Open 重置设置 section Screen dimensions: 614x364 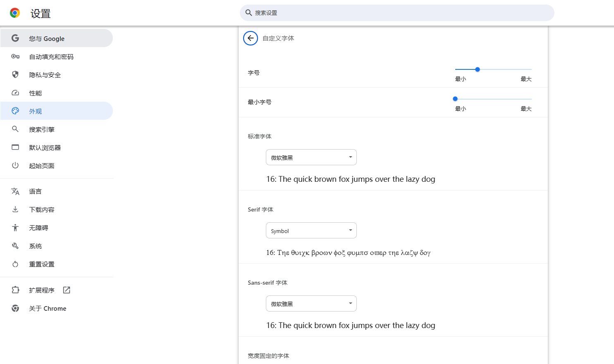(57, 264)
